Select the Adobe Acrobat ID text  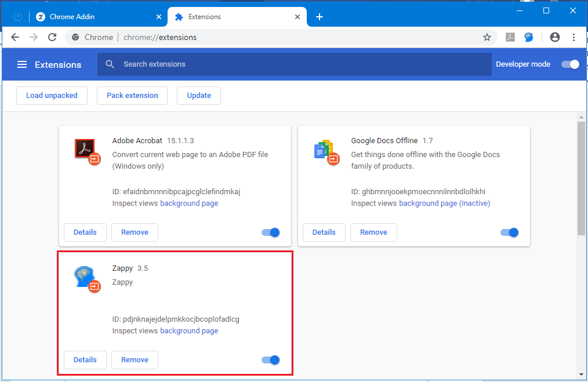pos(176,192)
